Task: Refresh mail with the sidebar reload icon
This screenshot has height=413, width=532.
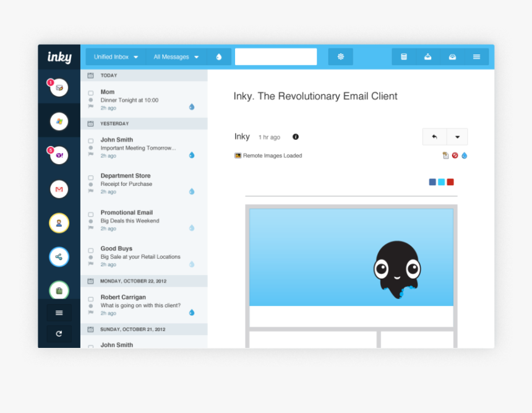Action: point(59,334)
